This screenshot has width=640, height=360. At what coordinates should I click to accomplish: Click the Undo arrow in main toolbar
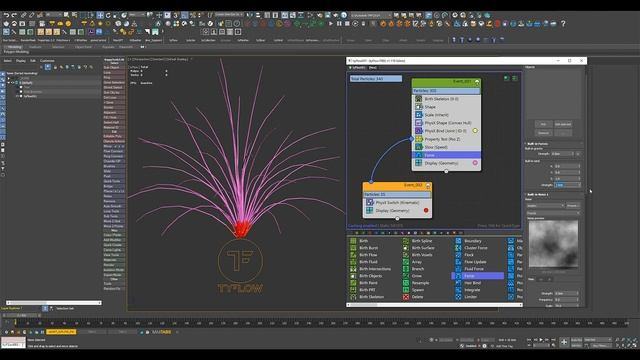click(6, 16)
